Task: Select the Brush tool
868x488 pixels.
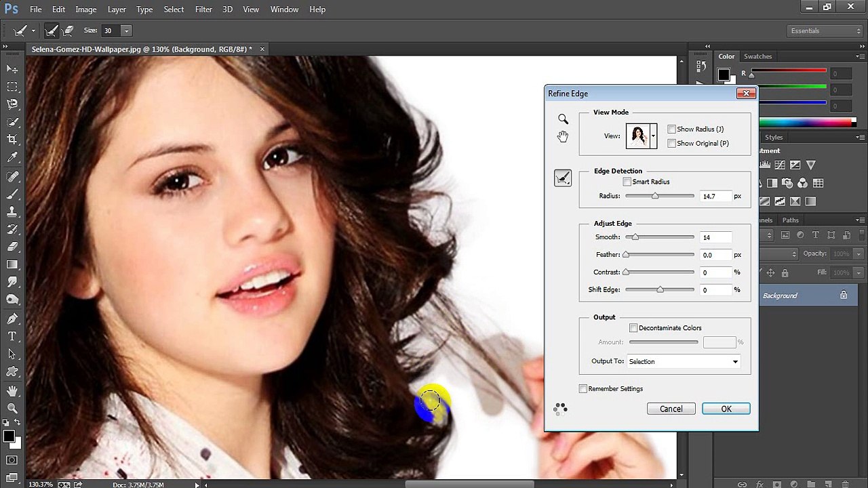Action: (x=12, y=194)
